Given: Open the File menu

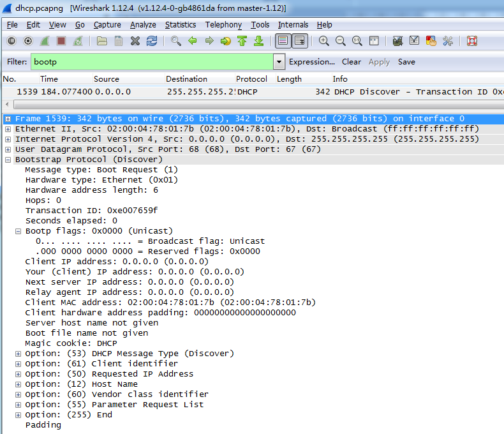Looking at the screenshot, I should point(12,25).
